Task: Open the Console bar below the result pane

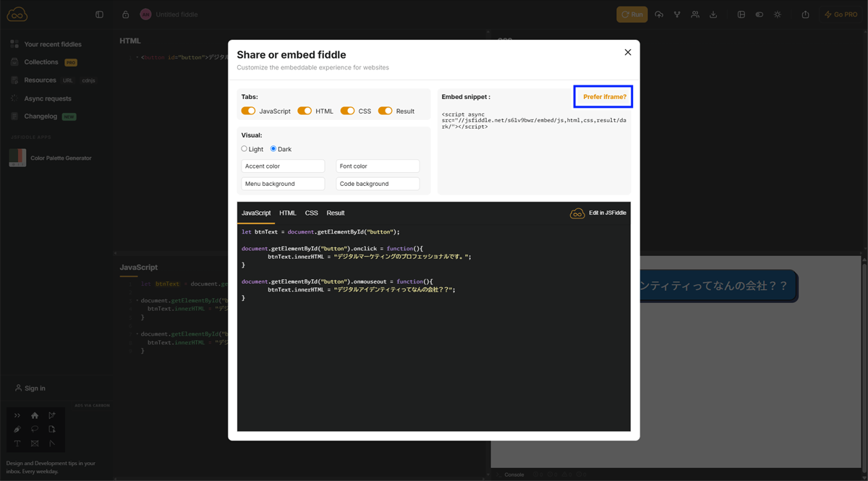Action: (x=514, y=474)
